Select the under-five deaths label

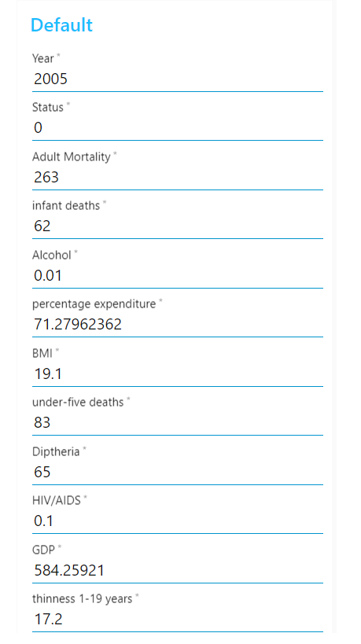coord(78,402)
